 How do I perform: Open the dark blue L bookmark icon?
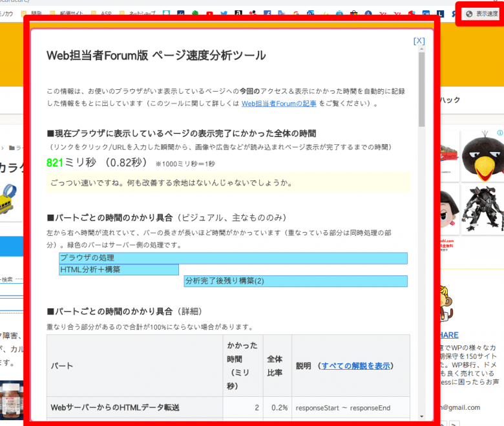click(440, 14)
